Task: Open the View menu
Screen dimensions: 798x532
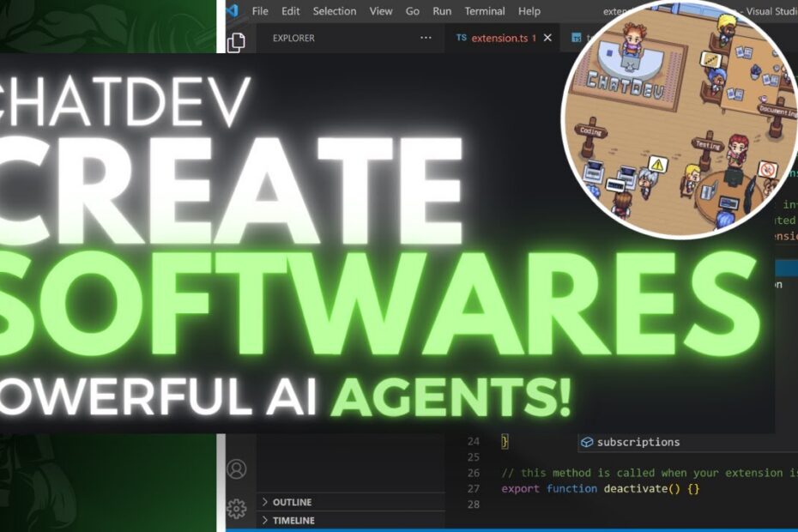Action: pyautogui.click(x=381, y=11)
